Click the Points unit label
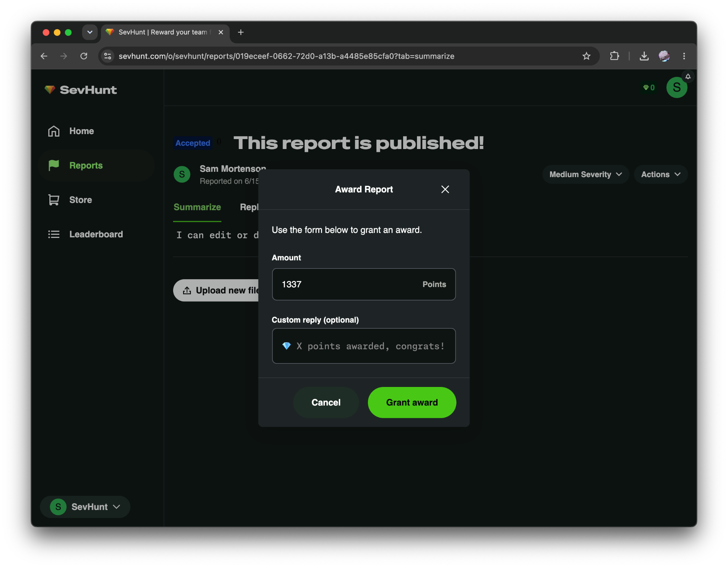This screenshot has height=568, width=728. [x=434, y=284]
